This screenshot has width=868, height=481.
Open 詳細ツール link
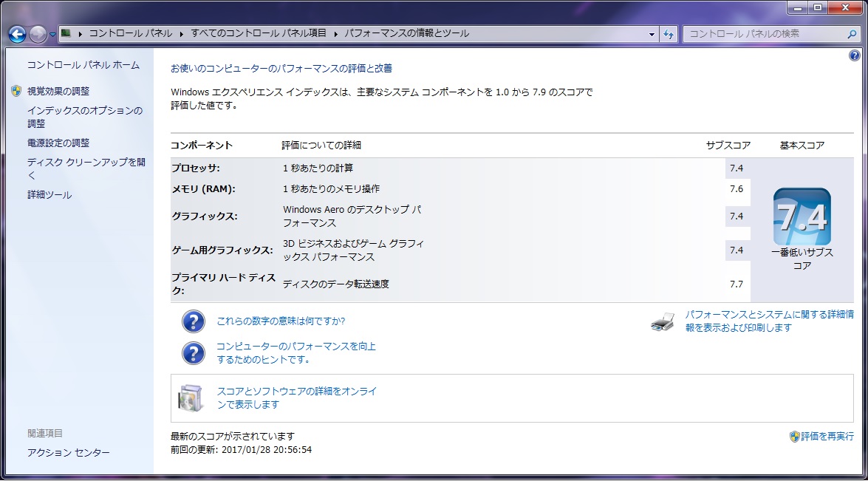point(49,195)
